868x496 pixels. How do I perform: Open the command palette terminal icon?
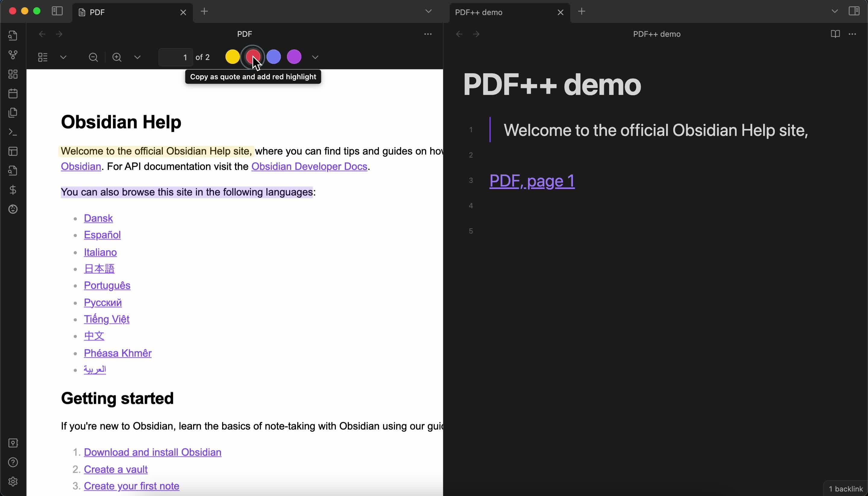point(13,132)
